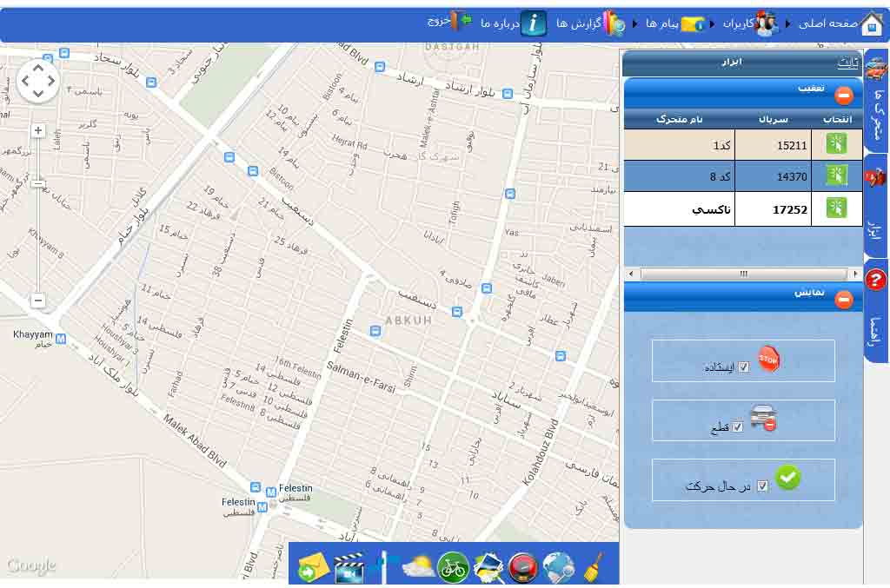890x588 pixels.
Task: Click the broom clear-map icon
Action: tap(594, 567)
